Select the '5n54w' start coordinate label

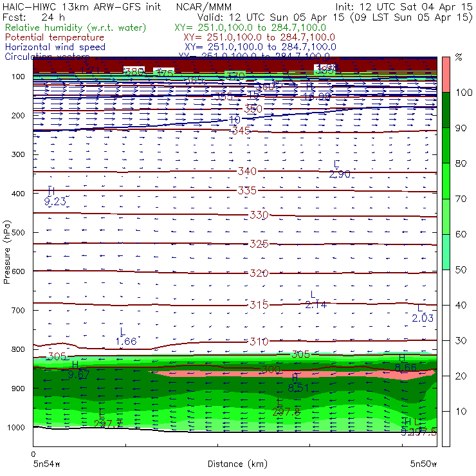pos(47,464)
